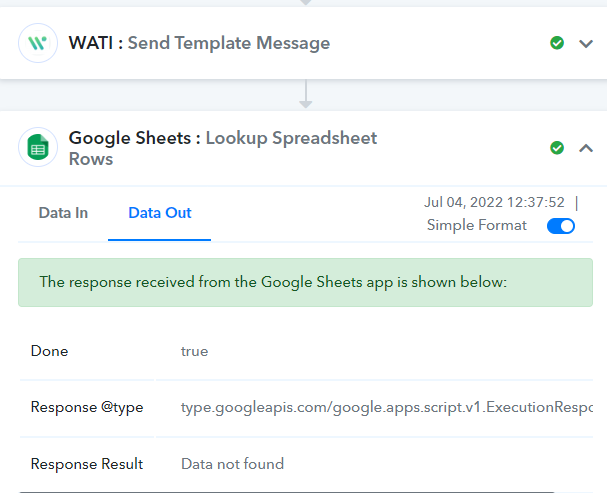607x493 pixels.
Task: Click the Simple Format label
Action: 477,225
